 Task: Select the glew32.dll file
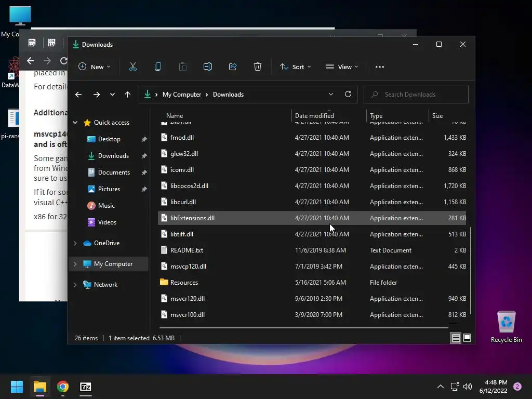tap(312, 153)
